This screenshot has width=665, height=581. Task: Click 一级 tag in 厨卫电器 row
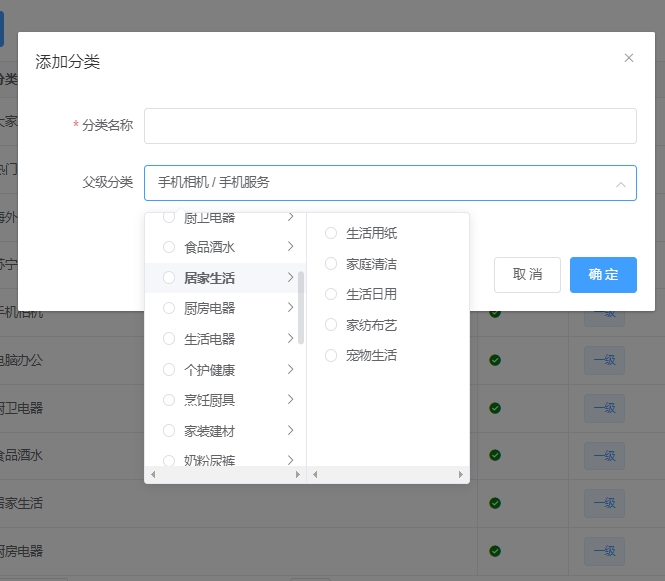[604, 408]
